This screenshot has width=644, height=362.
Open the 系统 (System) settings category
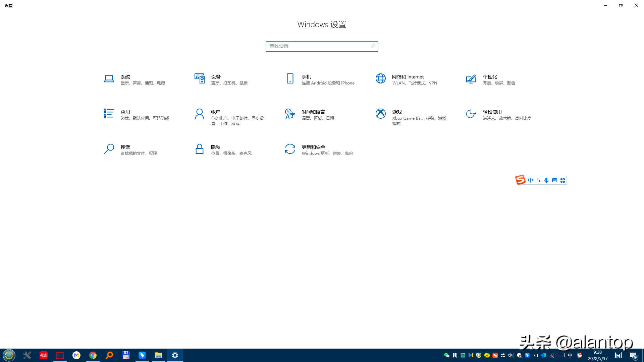pyautogui.click(x=135, y=80)
